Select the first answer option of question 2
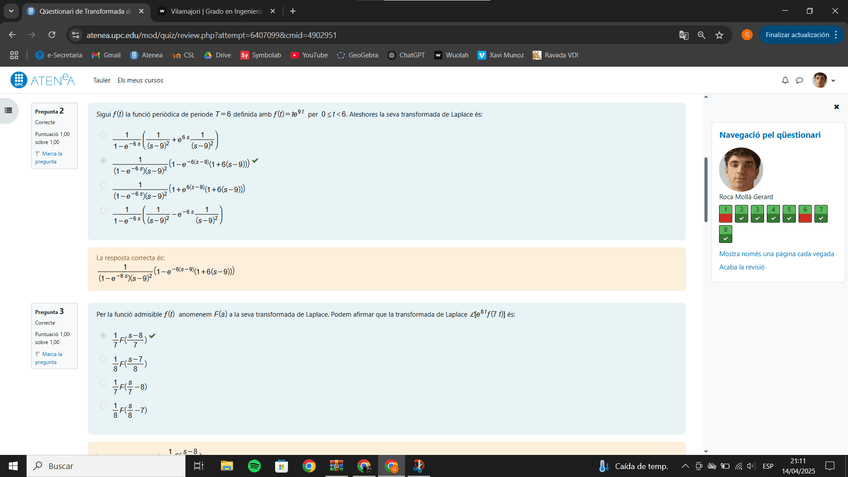This screenshot has height=477, width=848. point(102,134)
